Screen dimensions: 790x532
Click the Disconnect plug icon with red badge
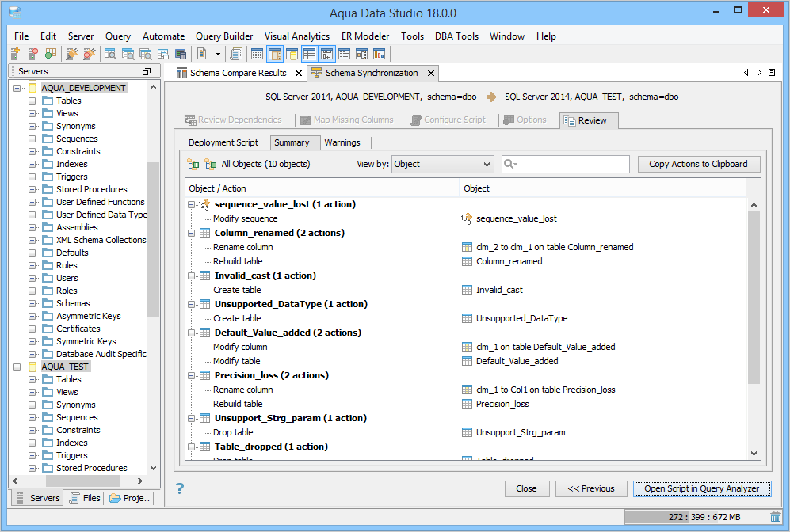tap(90, 53)
